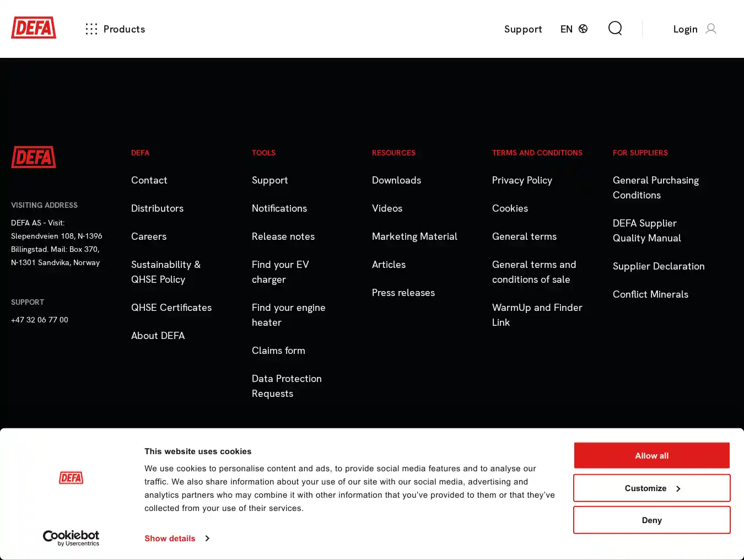The height and width of the screenshot is (560, 744).
Task: Click the globe language icon
Action: 583,29
